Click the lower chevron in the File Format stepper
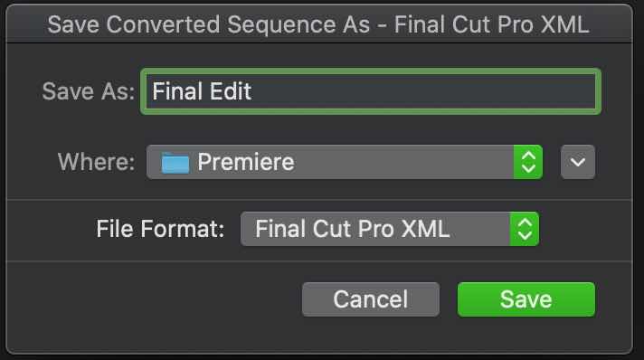Viewport: 644px width, 360px height. tap(525, 235)
